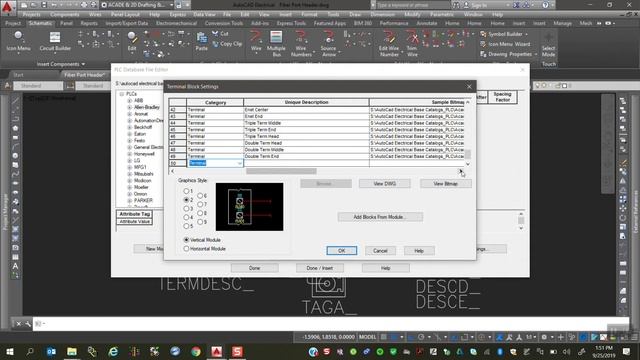
Task: Open Drawing Properties in ribbon
Action: tap(509, 54)
